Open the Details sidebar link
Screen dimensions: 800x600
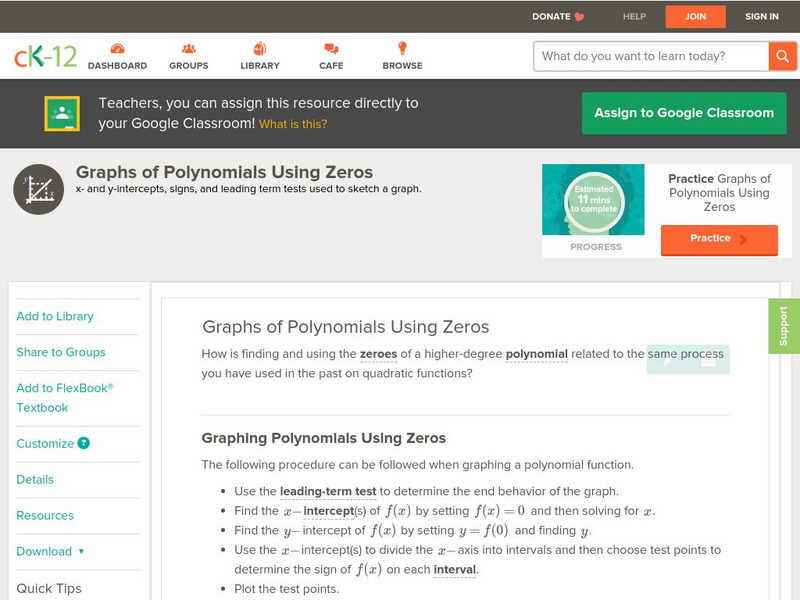[35, 479]
